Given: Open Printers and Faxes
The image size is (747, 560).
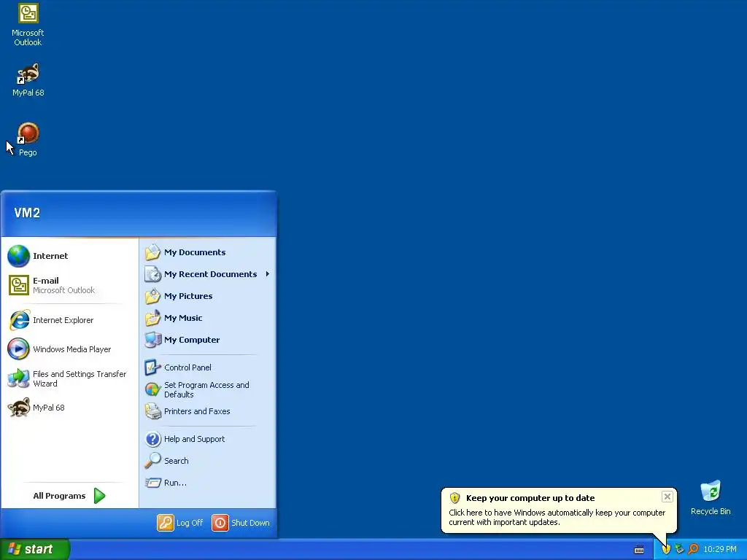Looking at the screenshot, I should (208, 411).
